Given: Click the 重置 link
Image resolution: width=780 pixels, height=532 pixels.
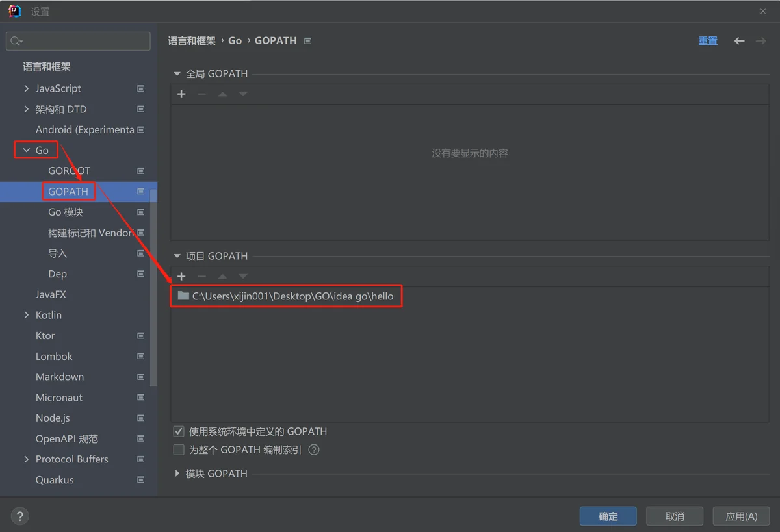Looking at the screenshot, I should pyautogui.click(x=708, y=41).
